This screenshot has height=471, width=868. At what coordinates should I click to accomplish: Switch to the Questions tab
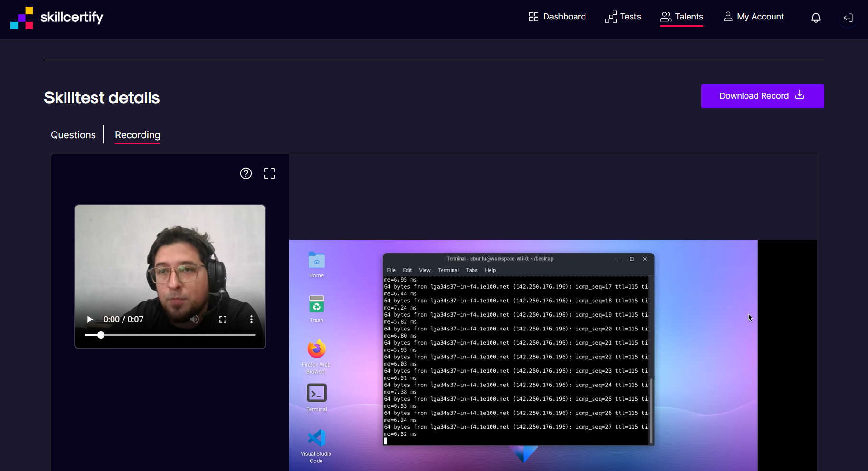73,135
